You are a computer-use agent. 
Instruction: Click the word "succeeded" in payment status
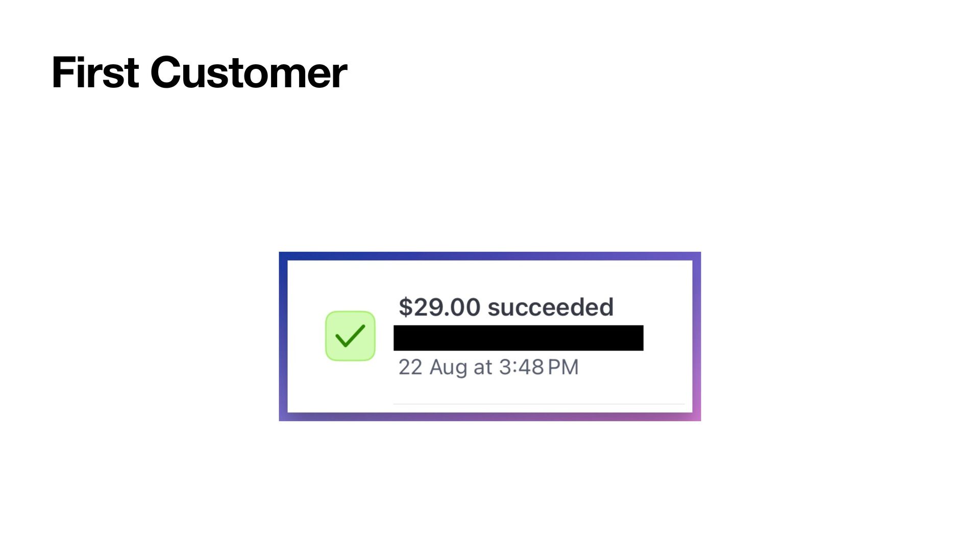pyautogui.click(x=550, y=307)
